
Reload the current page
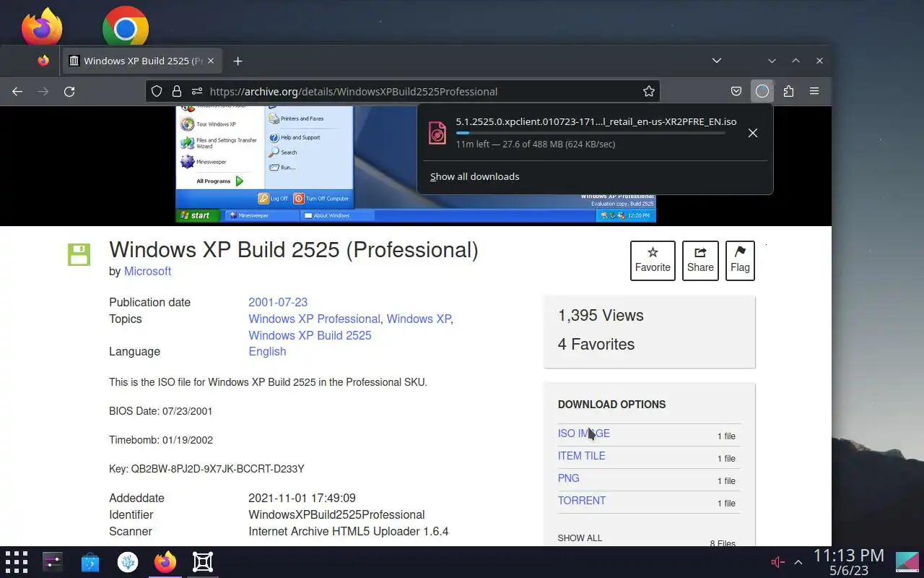tap(69, 91)
